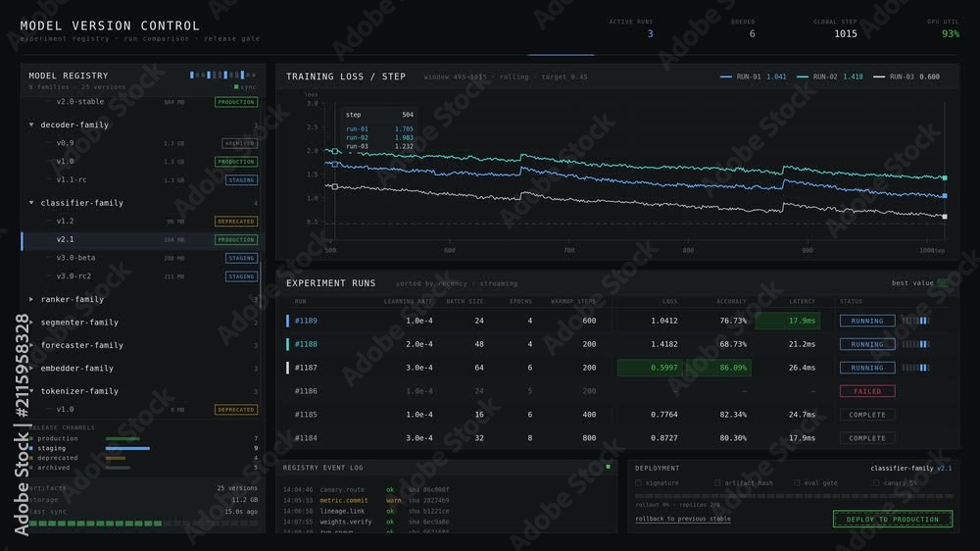980x551 pixels.
Task: Collapse the decoder-family tree node
Action: point(31,125)
